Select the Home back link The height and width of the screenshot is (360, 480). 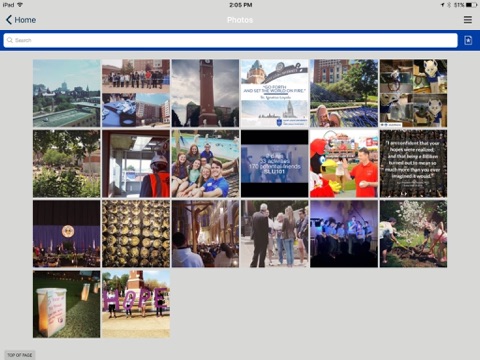[x=21, y=20]
